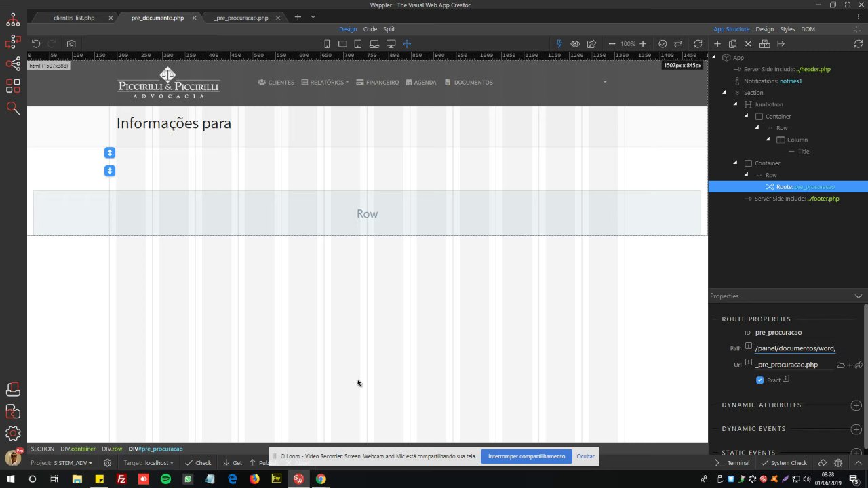Click the Ocultar link
The width and height of the screenshot is (868, 488).
tap(585, 456)
